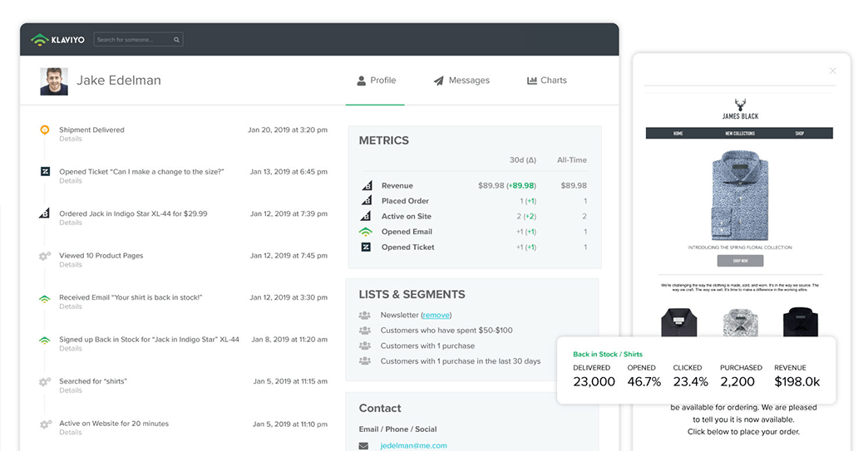868x451 pixels.
Task: Click gear icon beside Searched for shirts
Action: tap(45, 382)
